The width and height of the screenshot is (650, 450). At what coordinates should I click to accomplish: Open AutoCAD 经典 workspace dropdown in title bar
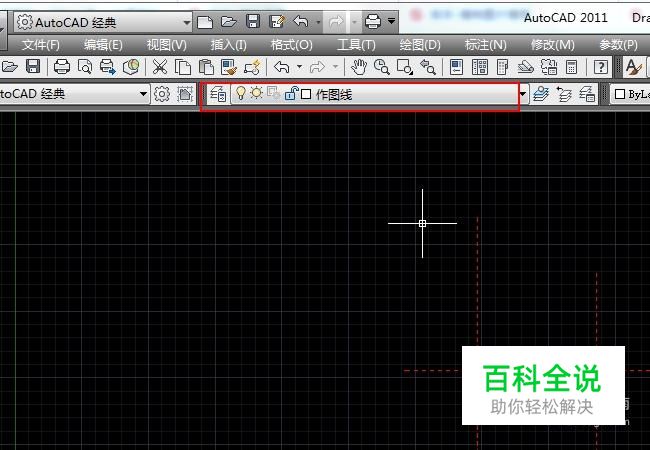187,22
